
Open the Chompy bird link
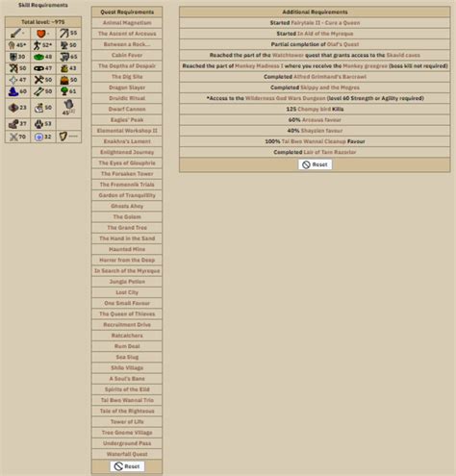pos(315,109)
